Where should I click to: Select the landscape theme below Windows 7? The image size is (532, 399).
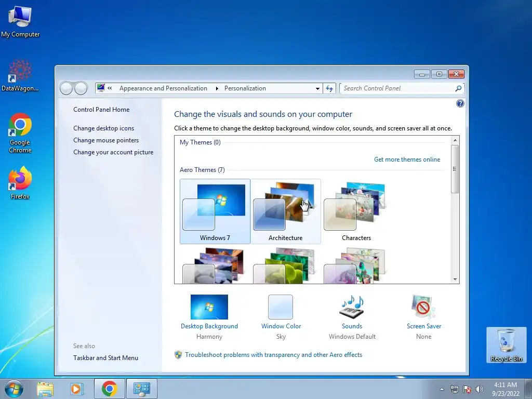215,266
